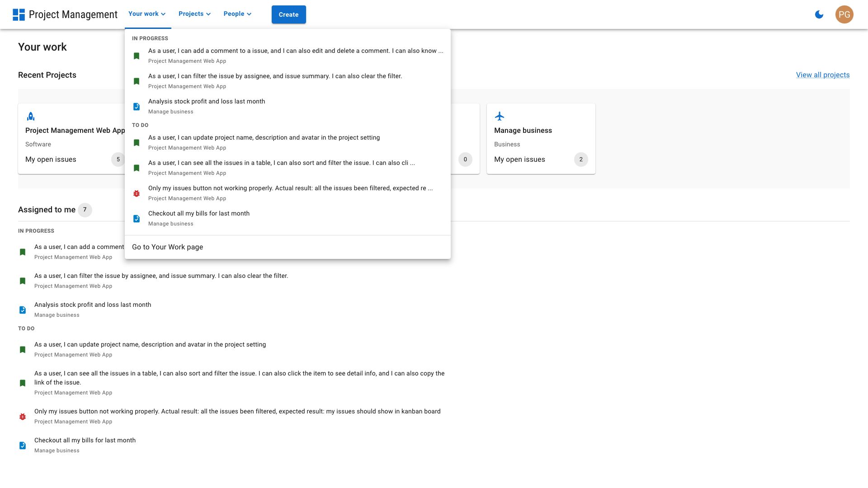The width and height of the screenshot is (868, 488).
Task: Click task icon of Checkout all my bills in Assigned list
Action: [x=23, y=446]
